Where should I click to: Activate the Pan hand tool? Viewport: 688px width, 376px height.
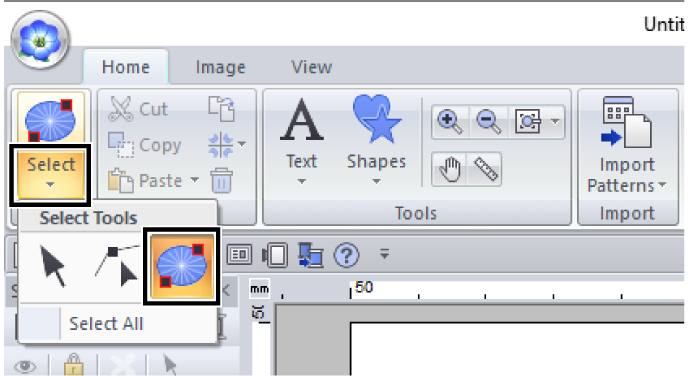point(450,169)
